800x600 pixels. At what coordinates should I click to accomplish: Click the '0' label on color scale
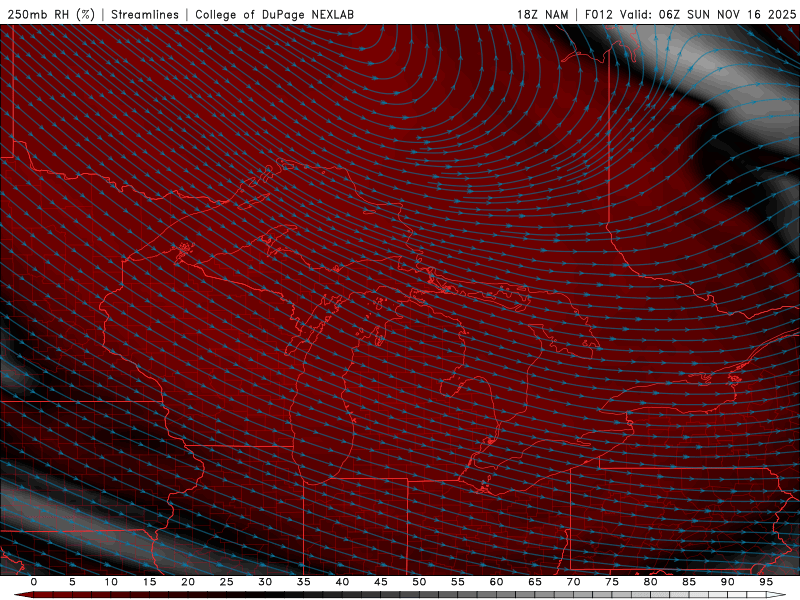pos(34,582)
